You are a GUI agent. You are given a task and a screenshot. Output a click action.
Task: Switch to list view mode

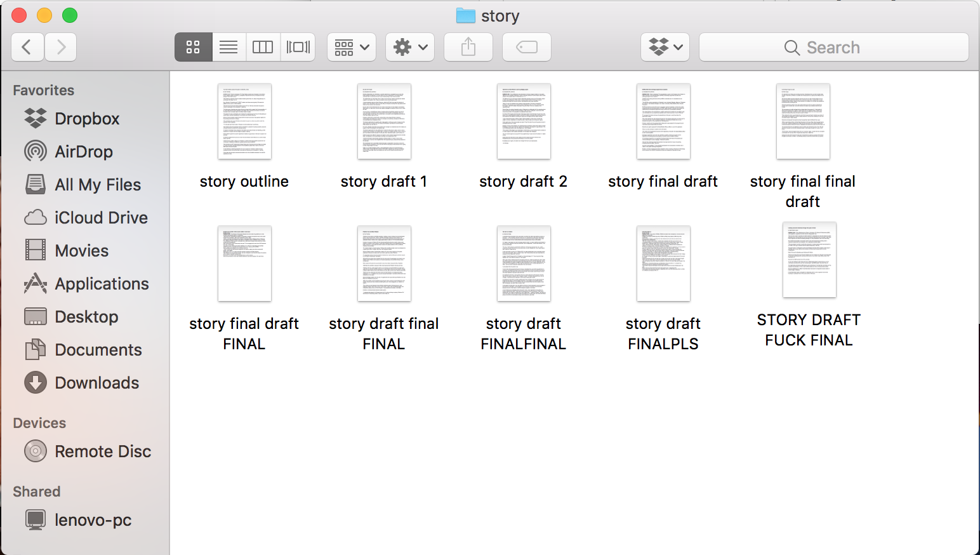coord(228,47)
